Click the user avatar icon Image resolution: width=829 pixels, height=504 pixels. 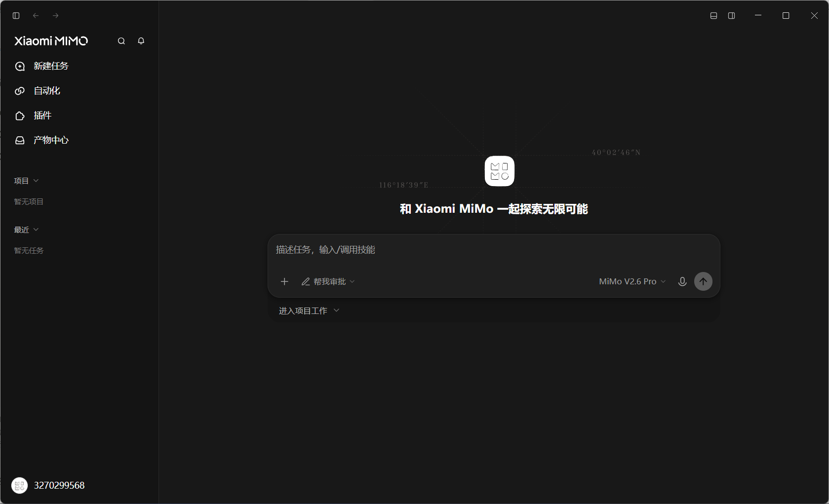click(x=19, y=485)
